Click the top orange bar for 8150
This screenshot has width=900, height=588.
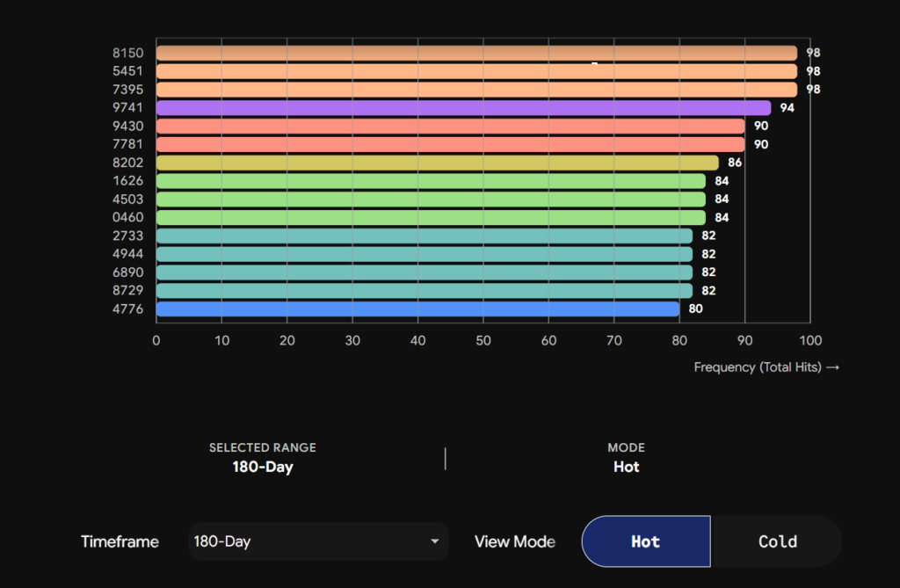click(x=477, y=53)
